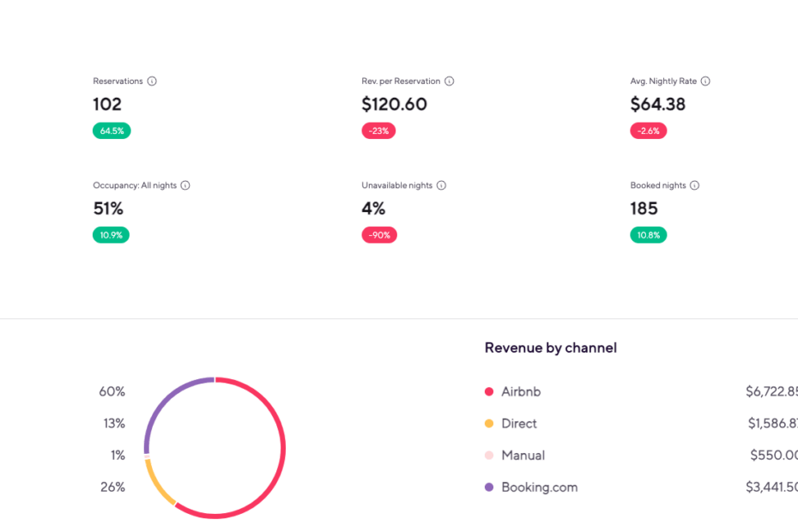Viewport: 798px width, 532px height.
Task: Click the Revenue by channel heading
Action: [550, 348]
